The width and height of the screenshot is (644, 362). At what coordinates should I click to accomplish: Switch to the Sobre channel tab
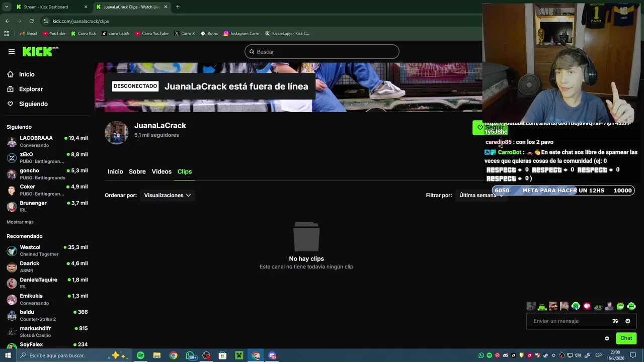pyautogui.click(x=137, y=171)
